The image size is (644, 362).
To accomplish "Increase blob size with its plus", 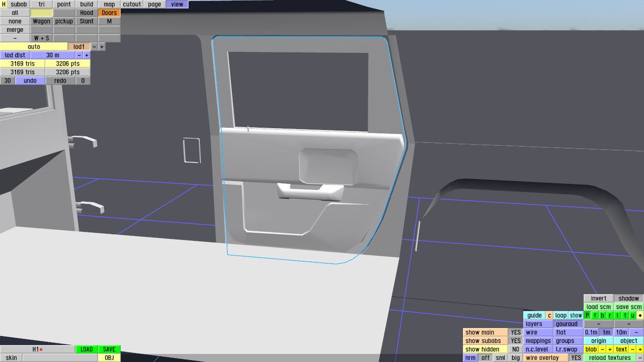I will click(x=610, y=349).
